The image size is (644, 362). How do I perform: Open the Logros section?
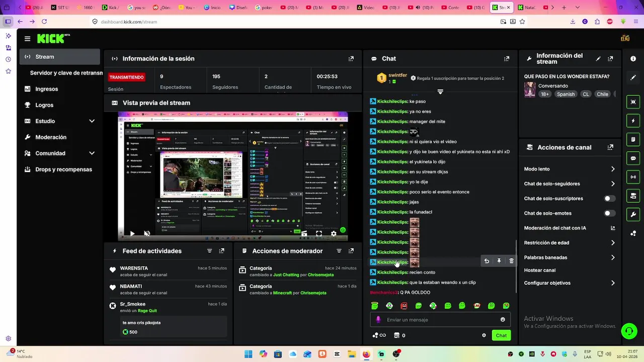[x=44, y=105]
